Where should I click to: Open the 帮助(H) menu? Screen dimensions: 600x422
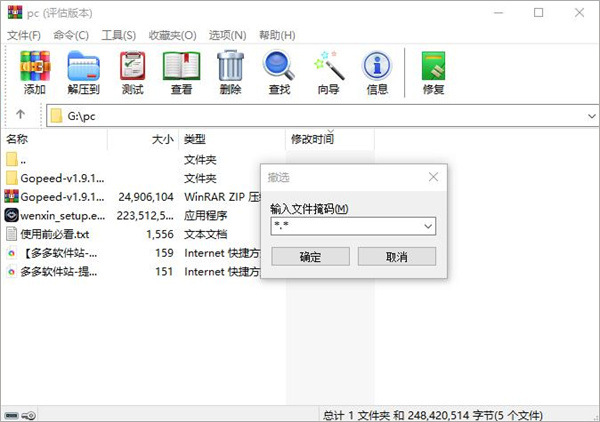pyautogui.click(x=277, y=35)
